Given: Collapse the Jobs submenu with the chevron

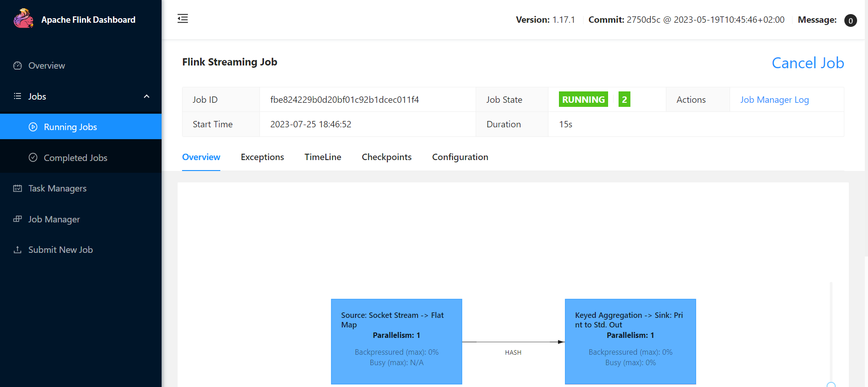Looking at the screenshot, I should pos(147,96).
